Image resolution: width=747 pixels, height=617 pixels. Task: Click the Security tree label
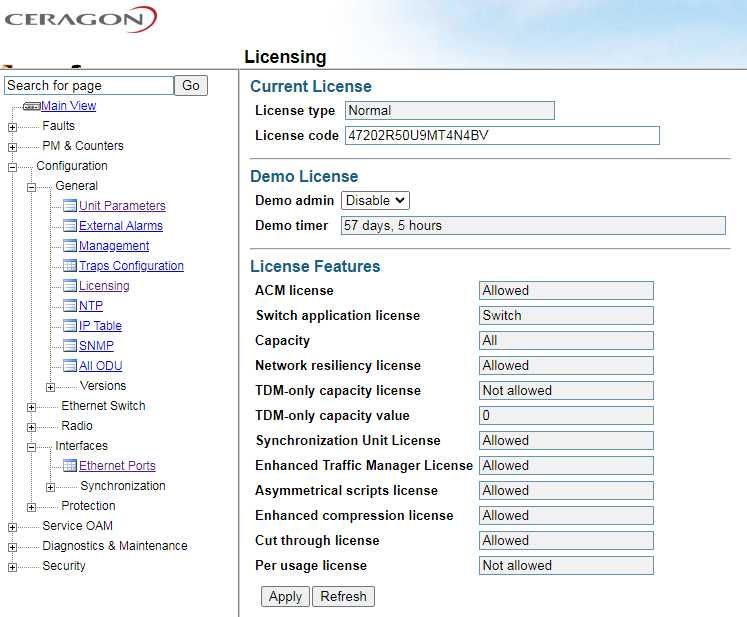[x=64, y=566]
